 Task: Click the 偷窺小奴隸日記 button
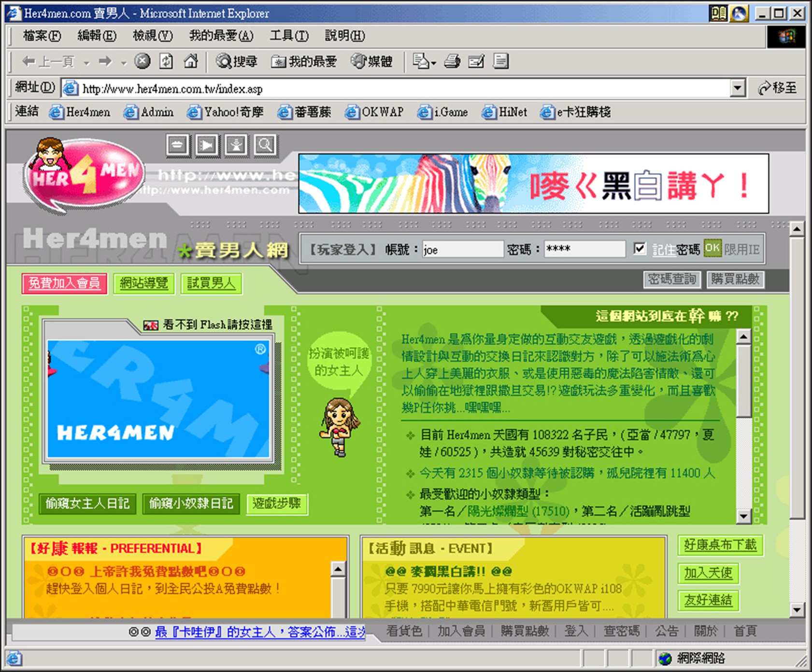point(191,504)
